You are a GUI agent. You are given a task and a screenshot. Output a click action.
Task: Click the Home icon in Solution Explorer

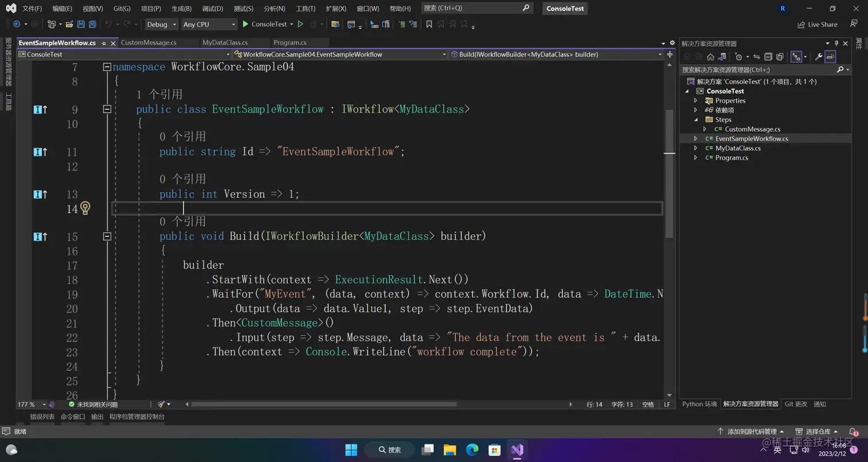point(710,57)
